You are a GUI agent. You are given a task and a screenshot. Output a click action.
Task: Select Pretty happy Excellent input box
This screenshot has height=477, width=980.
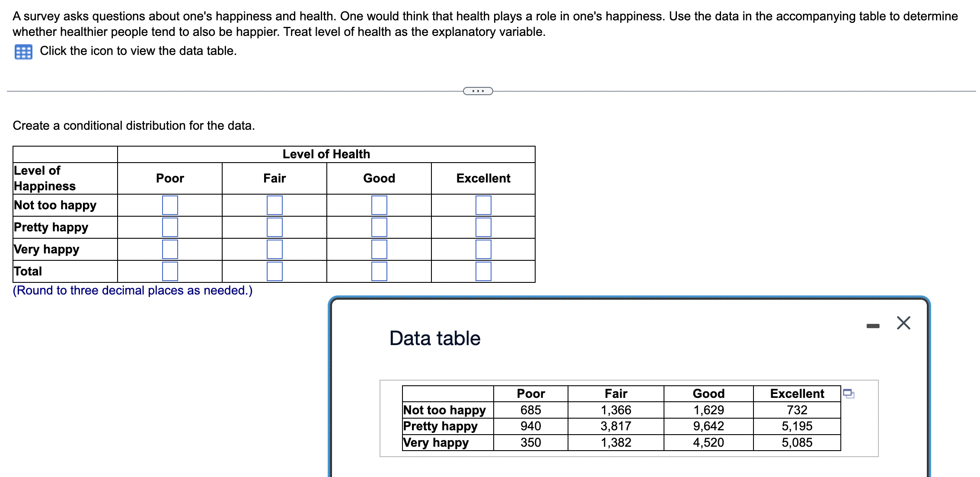click(x=483, y=227)
